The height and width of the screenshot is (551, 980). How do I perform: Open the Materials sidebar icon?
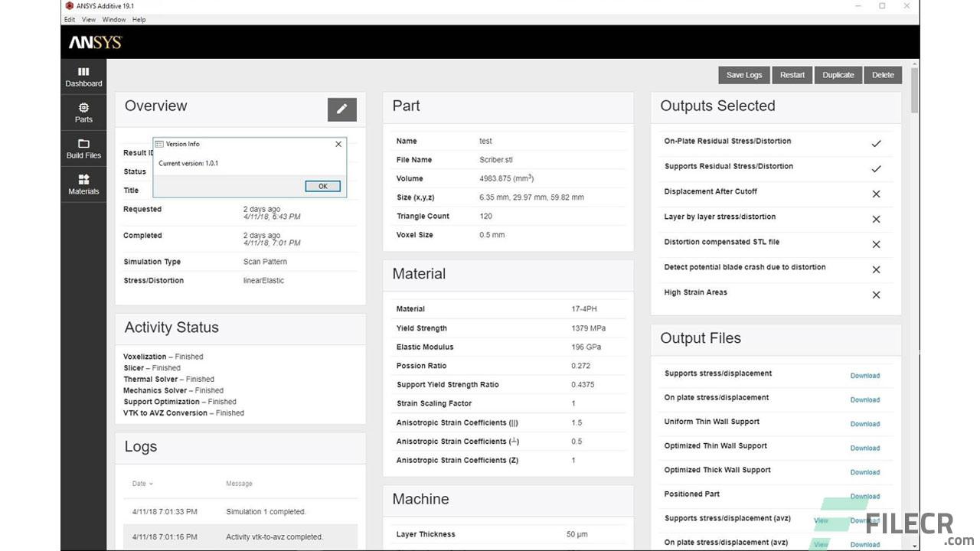pos(83,184)
